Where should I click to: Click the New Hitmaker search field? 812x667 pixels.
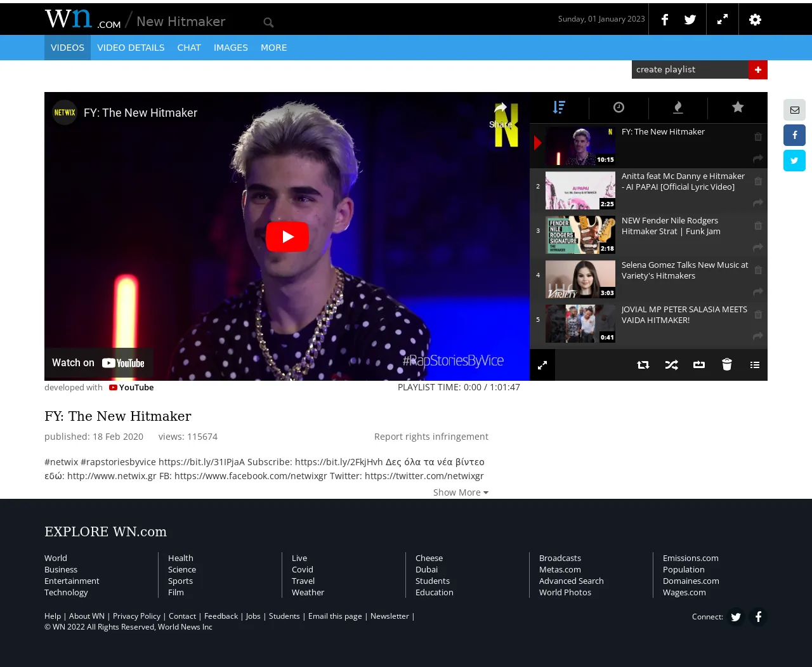click(197, 22)
